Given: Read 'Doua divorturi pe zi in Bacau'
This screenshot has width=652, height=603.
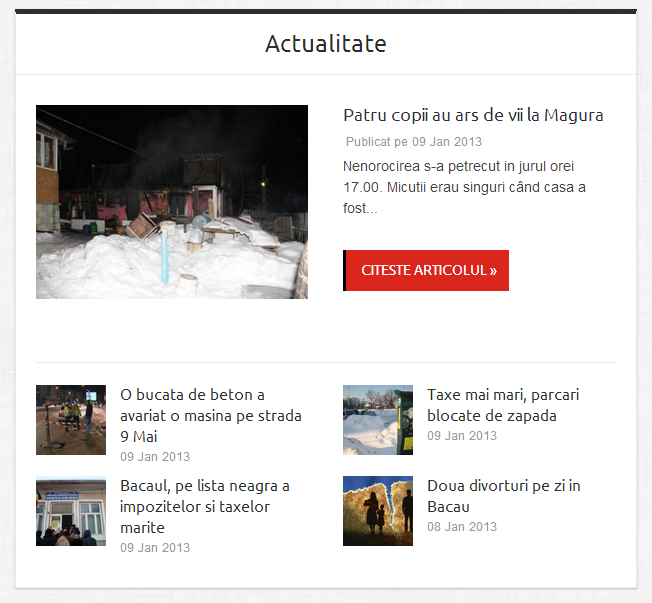Looking at the screenshot, I should click(x=503, y=495).
